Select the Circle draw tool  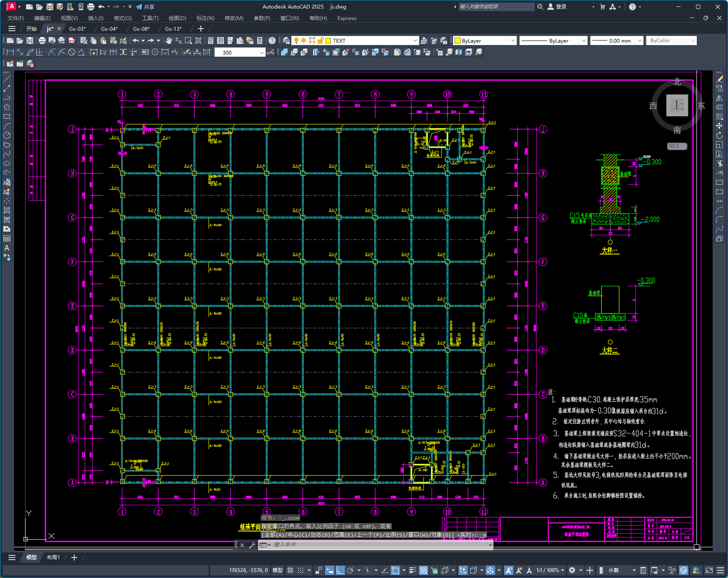7,135
